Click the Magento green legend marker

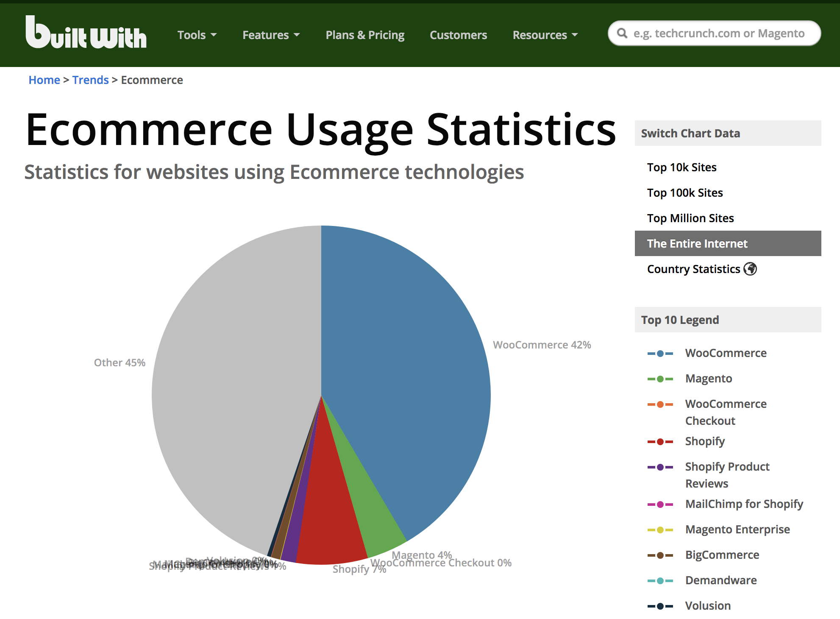point(660,379)
